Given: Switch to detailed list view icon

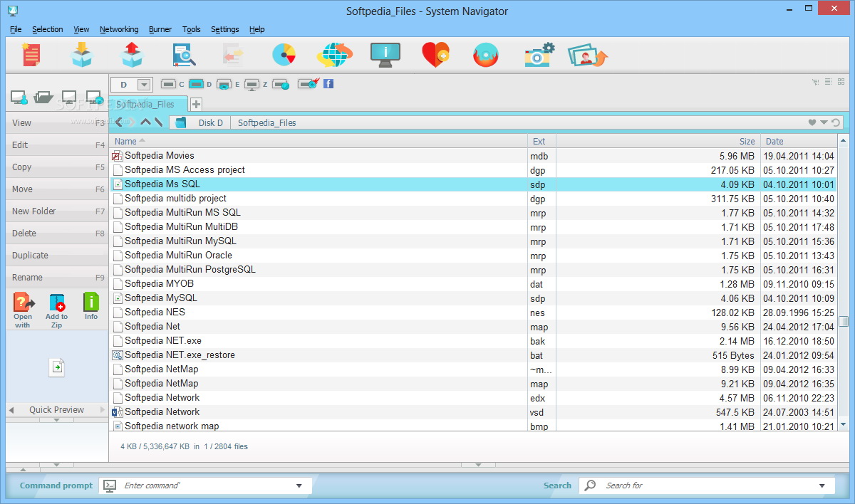Looking at the screenshot, I should point(827,82).
